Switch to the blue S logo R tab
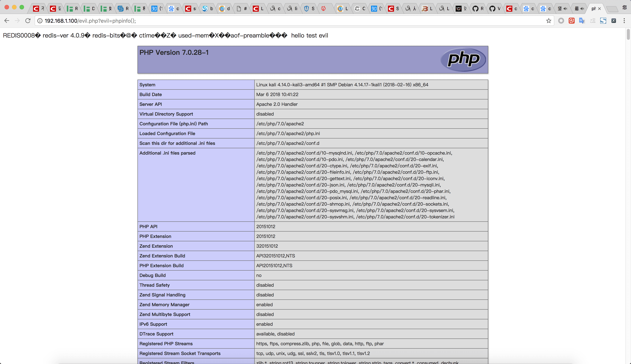Screen dimensions: 631x364 tap(123, 9)
